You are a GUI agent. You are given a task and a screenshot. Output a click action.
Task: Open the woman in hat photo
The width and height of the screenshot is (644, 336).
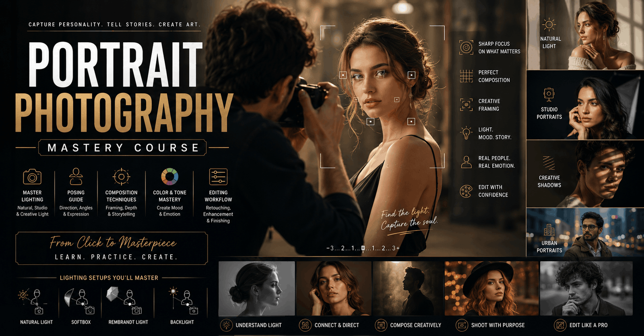coord(491,288)
